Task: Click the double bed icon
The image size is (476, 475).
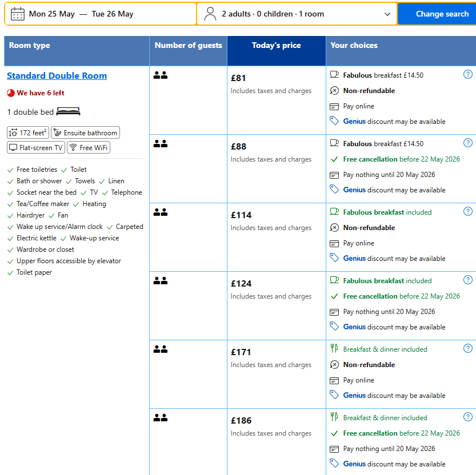Action: [x=68, y=111]
